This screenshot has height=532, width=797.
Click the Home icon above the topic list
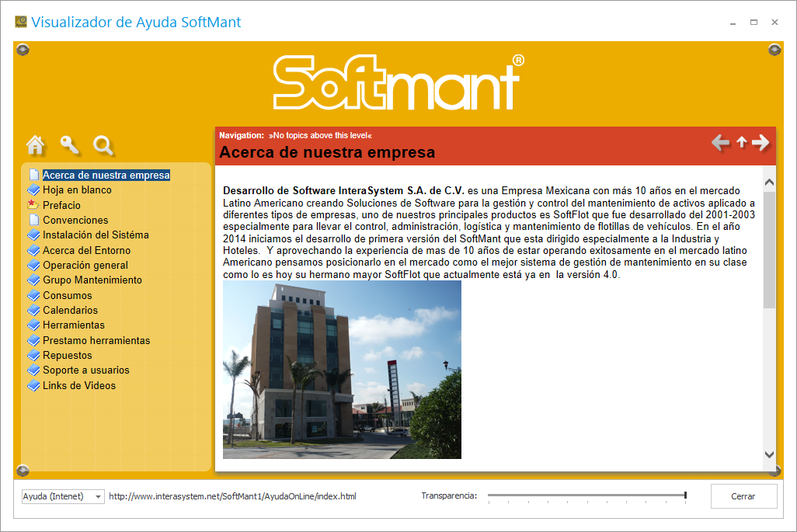(36, 144)
